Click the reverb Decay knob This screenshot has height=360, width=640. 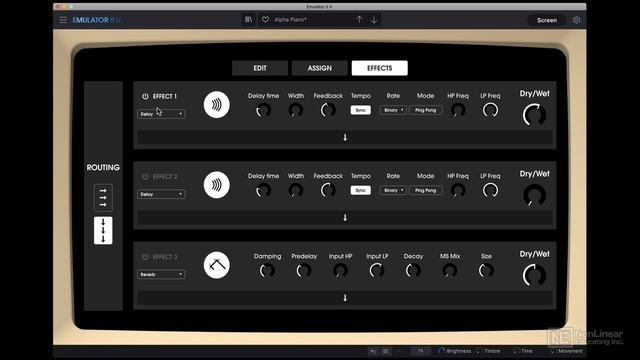coord(413,270)
